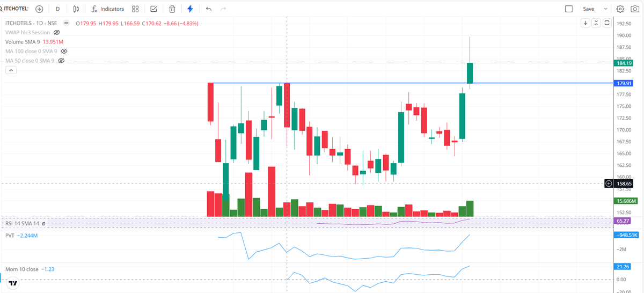Click the plus button beside 158.65 crosshair label
The height and width of the screenshot is (293, 644).
(x=609, y=184)
